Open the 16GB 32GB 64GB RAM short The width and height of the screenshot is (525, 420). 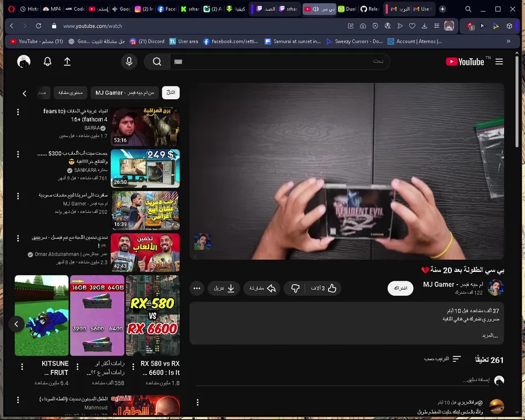pos(97,316)
